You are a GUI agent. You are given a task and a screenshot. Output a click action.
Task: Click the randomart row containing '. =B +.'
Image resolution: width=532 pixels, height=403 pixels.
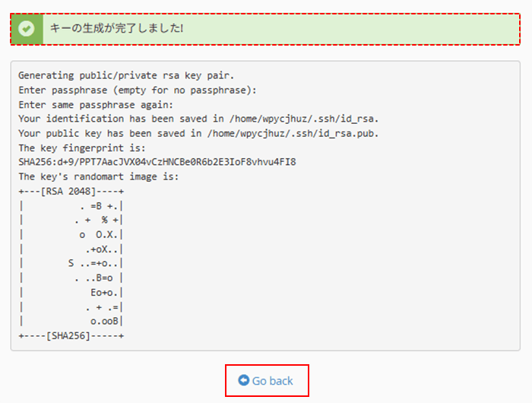tap(71, 206)
